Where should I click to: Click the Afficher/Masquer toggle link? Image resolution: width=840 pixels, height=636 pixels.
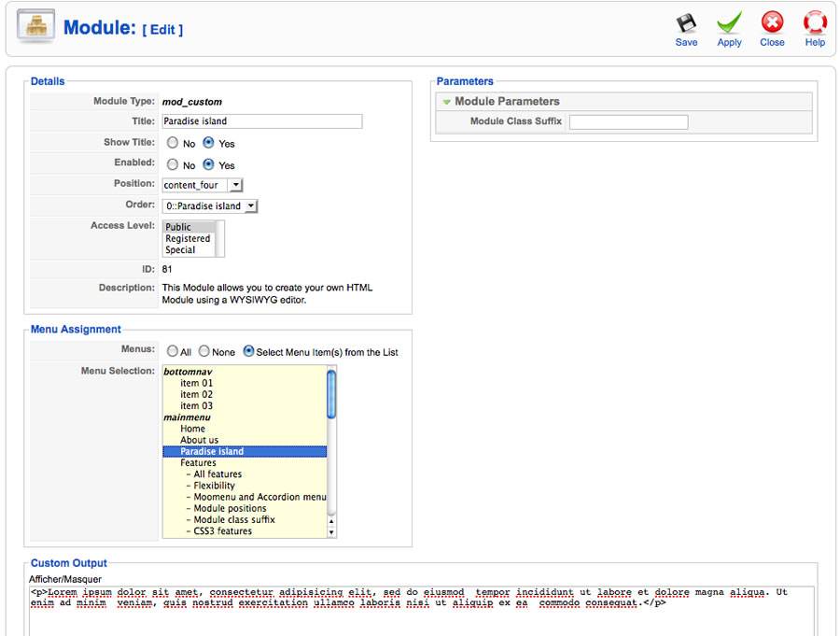pyautogui.click(x=65, y=579)
